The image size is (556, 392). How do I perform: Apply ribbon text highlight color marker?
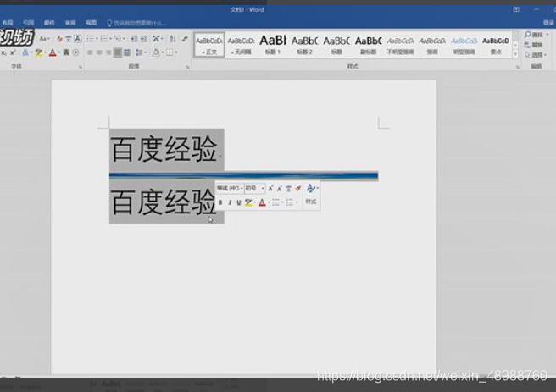tap(38, 52)
